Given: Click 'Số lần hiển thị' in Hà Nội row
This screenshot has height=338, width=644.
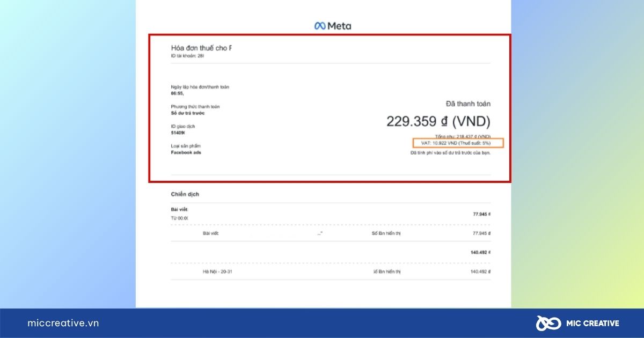Looking at the screenshot, I should pos(386,271).
